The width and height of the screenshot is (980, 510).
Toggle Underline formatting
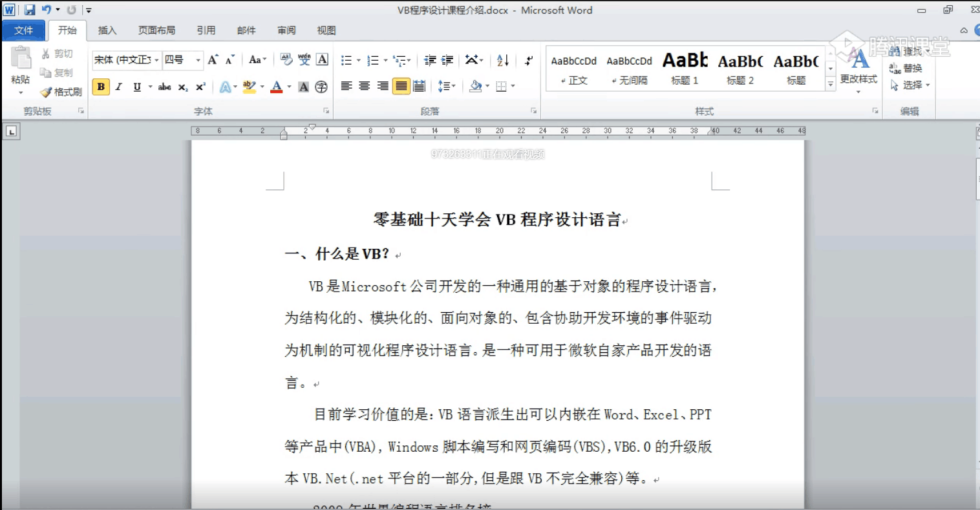137,87
